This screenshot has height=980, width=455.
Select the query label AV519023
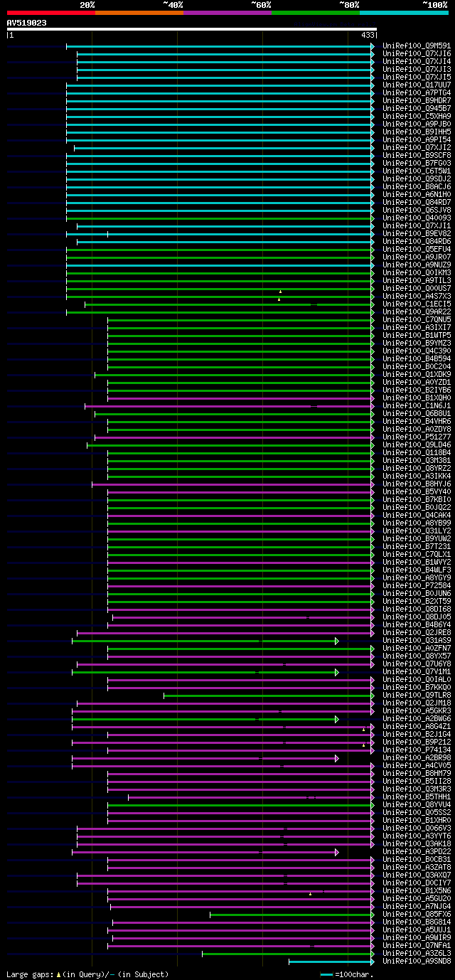click(27, 23)
